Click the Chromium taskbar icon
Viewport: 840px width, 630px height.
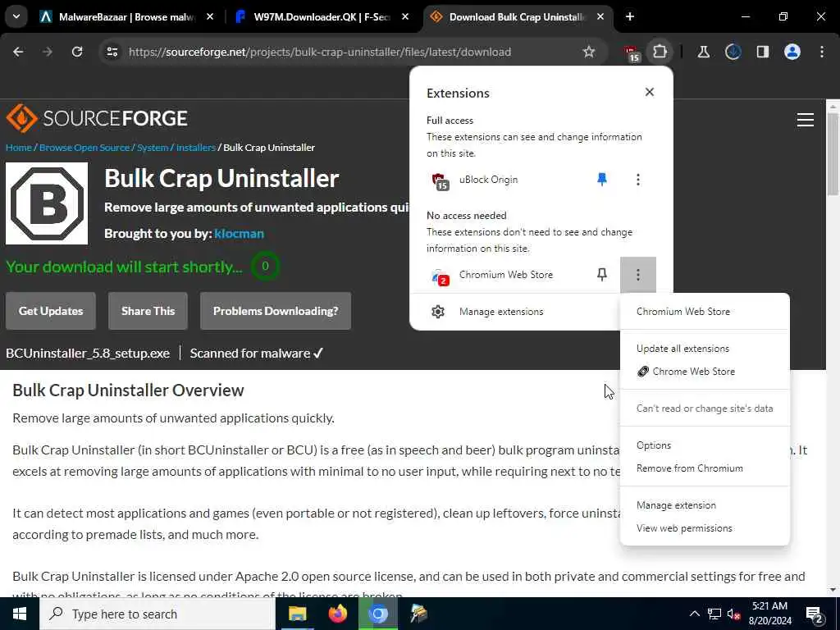(x=377, y=614)
